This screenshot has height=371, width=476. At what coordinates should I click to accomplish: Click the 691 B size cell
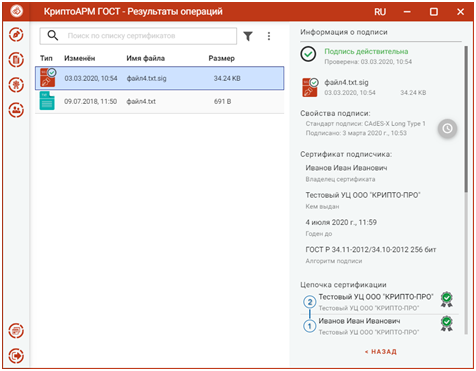pyautogui.click(x=222, y=101)
